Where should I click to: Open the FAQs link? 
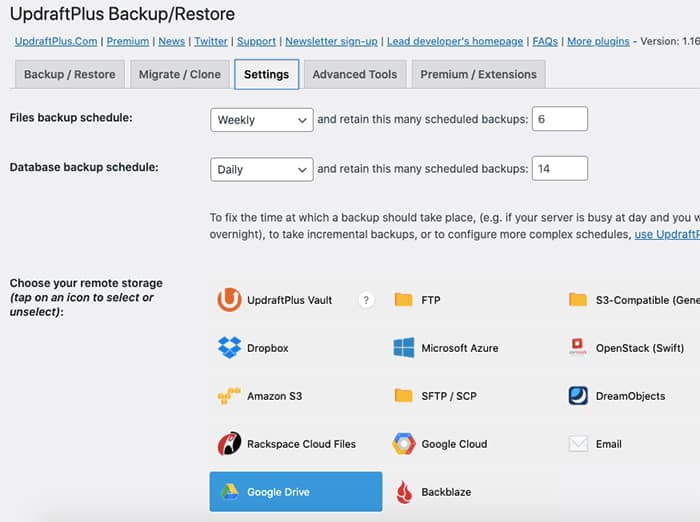click(x=545, y=42)
